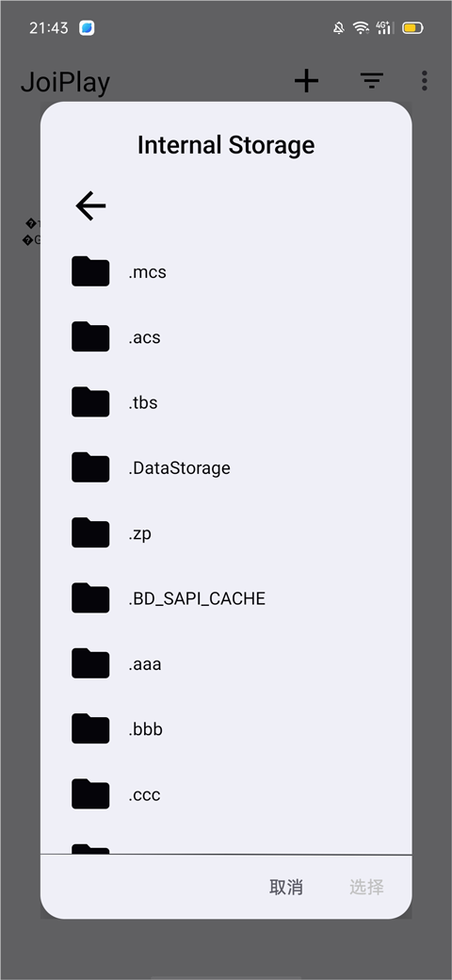Choose the .aaa folder
Viewport: 452px width, 980px height.
226,663
